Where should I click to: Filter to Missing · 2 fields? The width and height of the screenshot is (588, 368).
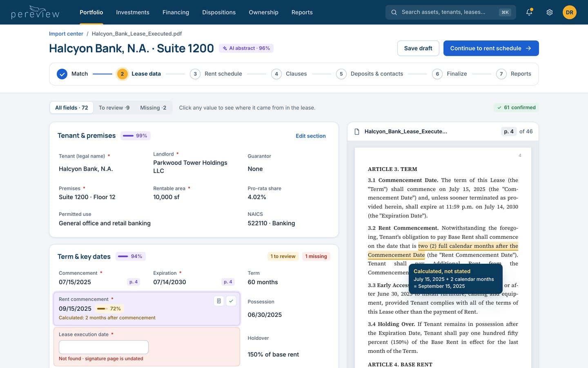pos(153,108)
